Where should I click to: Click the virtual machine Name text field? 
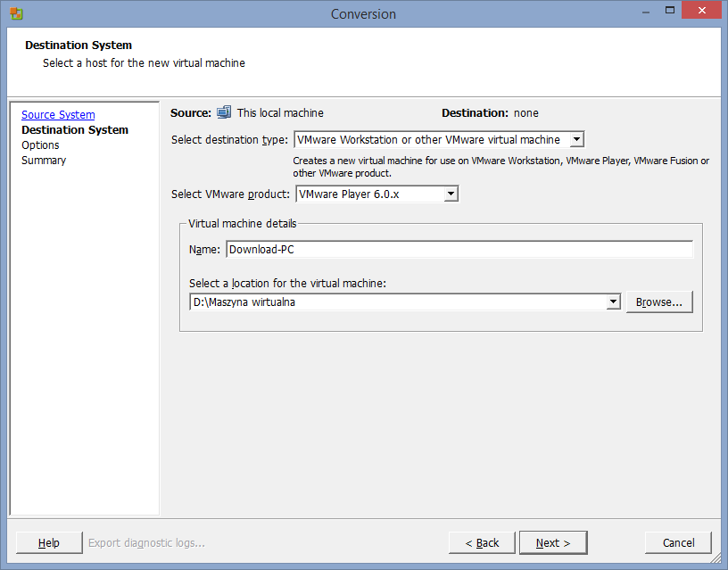point(459,250)
